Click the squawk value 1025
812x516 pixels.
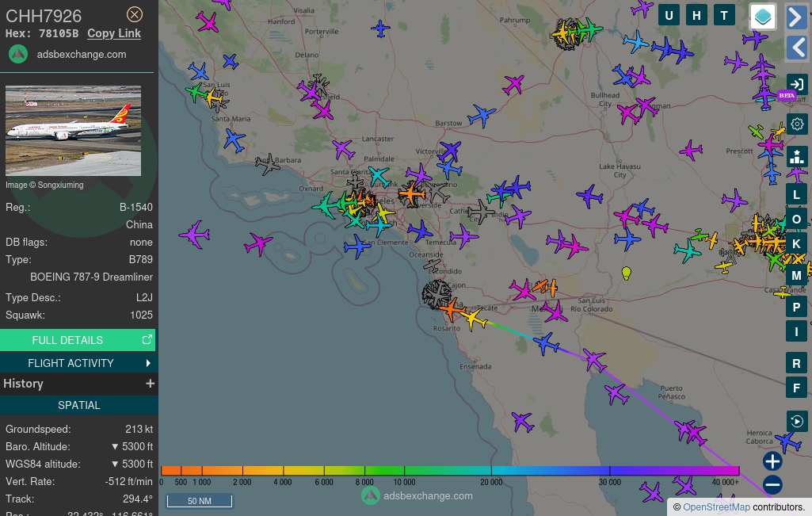point(141,315)
